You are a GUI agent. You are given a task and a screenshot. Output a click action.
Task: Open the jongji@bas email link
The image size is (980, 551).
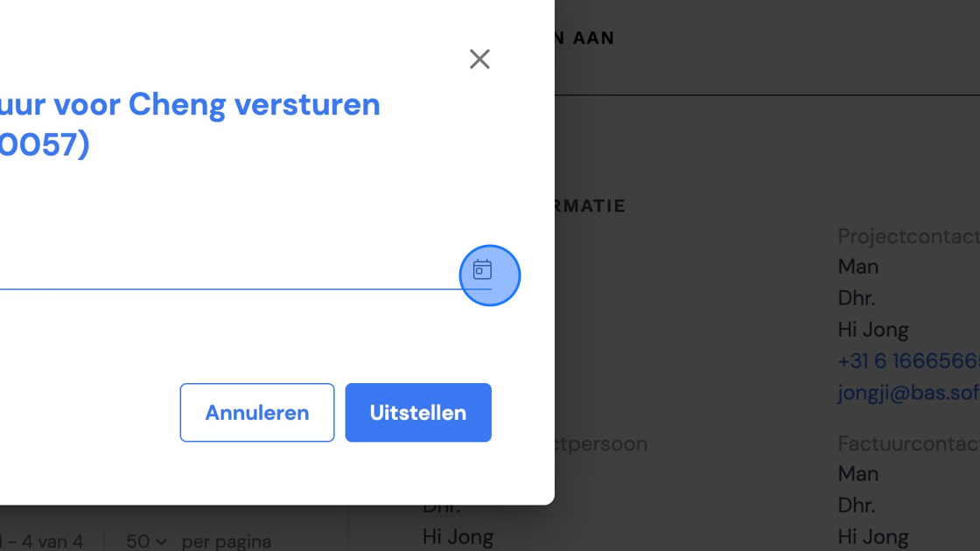pyautogui.click(x=909, y=393)
